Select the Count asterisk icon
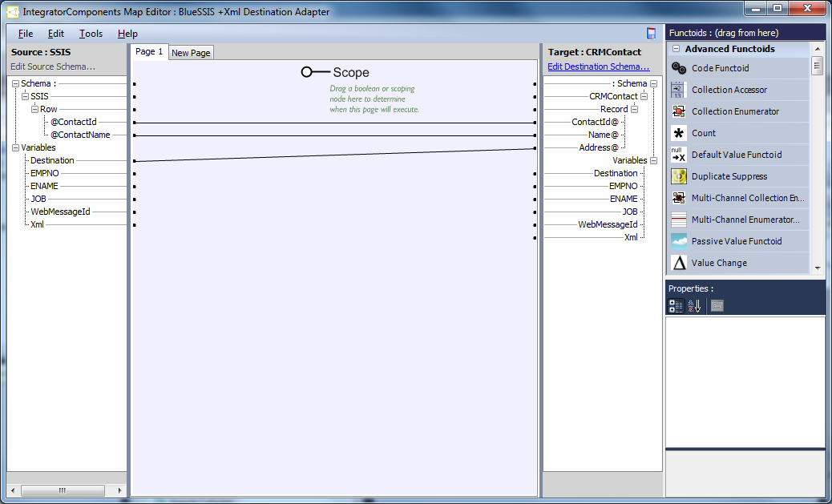Screen dimensions: 832x504 (679, 133)
